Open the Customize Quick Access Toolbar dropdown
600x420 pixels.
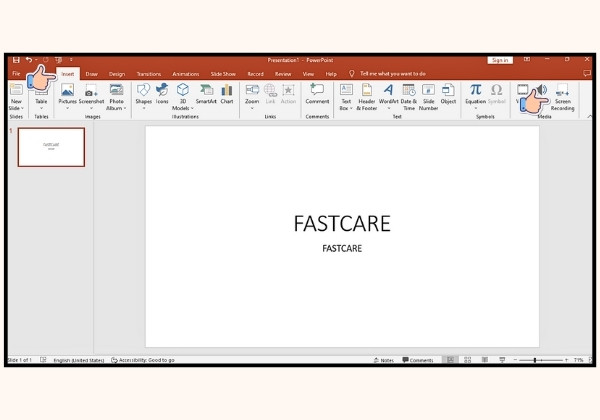click(x=71, y=60)
